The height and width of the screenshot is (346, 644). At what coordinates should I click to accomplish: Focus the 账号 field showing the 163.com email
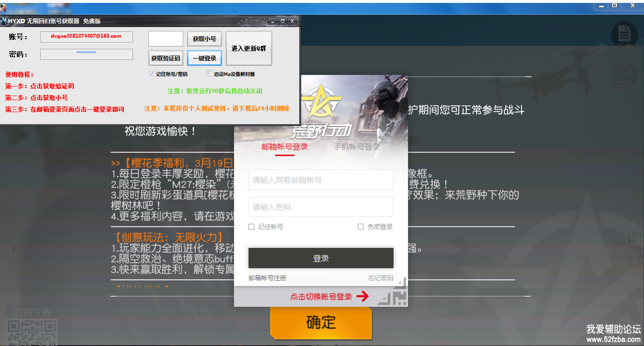(86, 36)
